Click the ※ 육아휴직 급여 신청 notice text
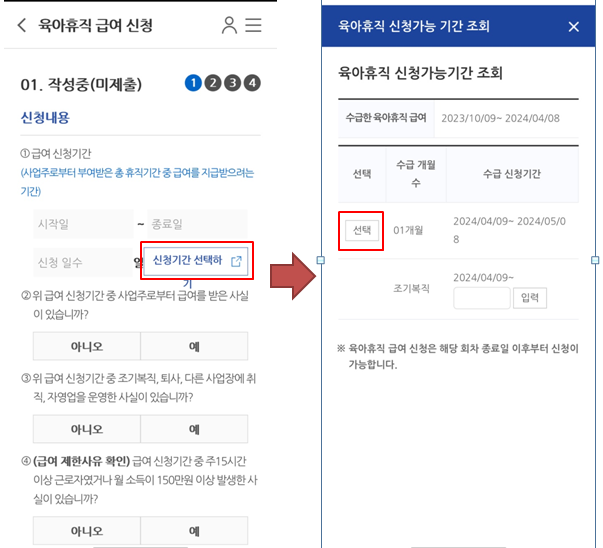The height and width of the screenshot is (548, 603). [458, 356]
